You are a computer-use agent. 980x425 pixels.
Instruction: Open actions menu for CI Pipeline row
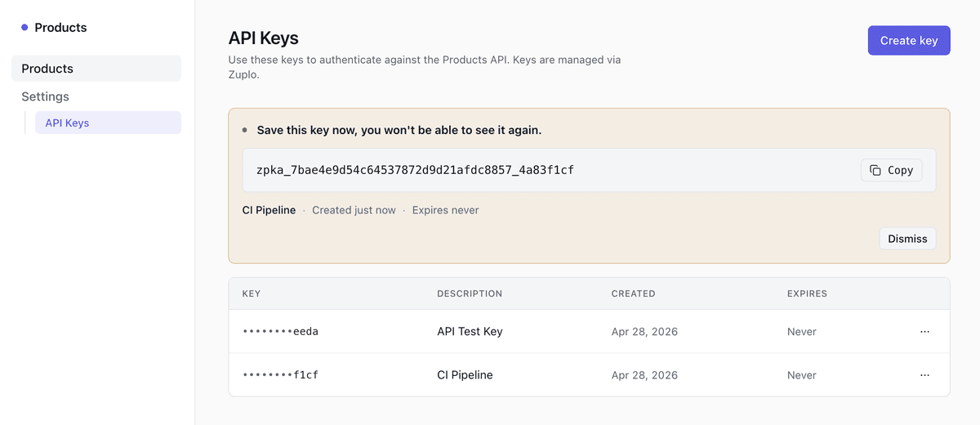coord(924,375)
